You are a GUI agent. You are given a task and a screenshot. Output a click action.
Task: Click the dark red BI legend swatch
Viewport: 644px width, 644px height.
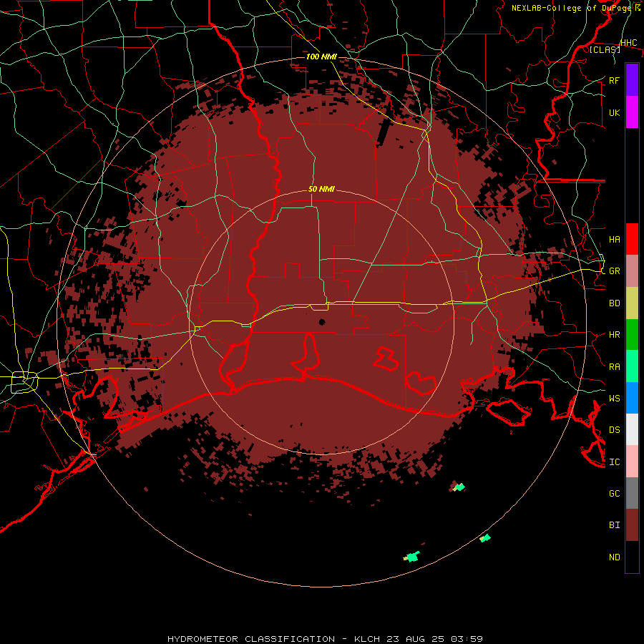pos(632,525)
